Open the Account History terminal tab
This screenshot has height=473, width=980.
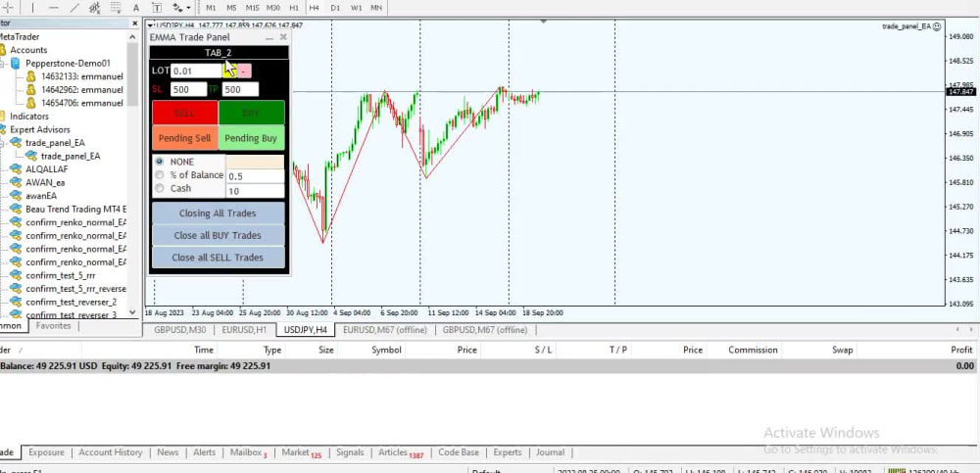(111, 452)
